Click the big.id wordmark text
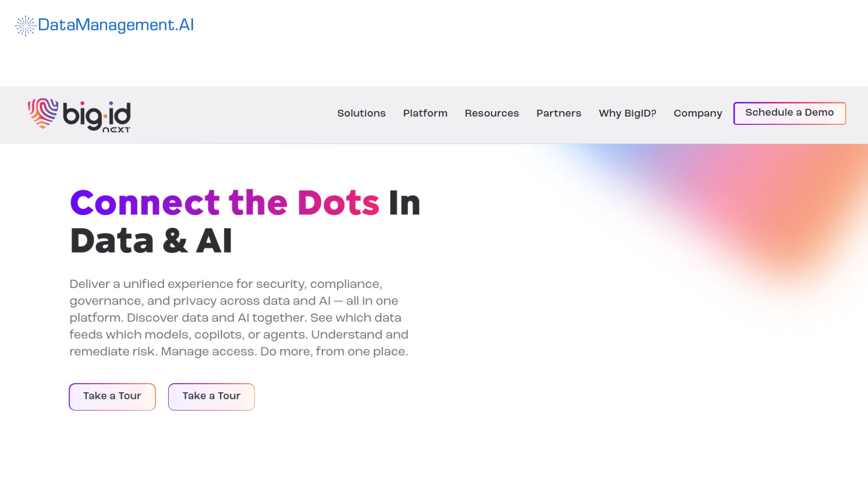Screen dimensions: 868x488 click(x=96, y=114)
